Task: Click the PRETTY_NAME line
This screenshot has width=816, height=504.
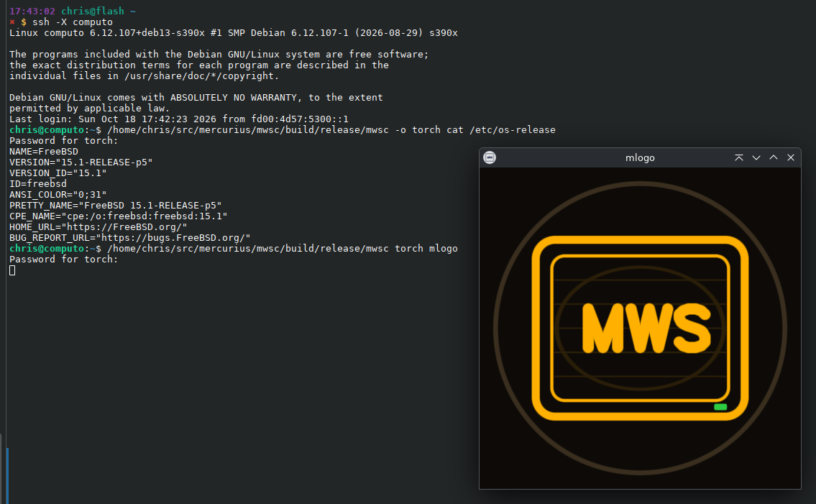Action: pos(116,205)
